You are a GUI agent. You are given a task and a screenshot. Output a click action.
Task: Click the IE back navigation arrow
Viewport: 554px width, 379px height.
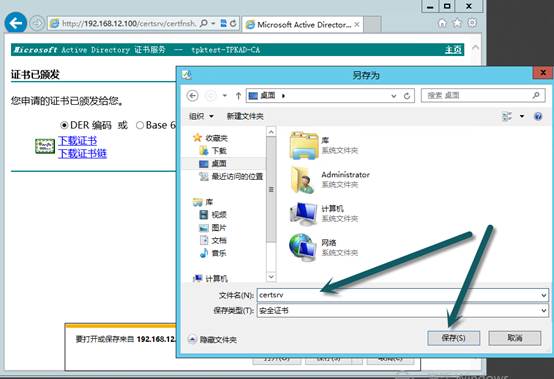16,23
